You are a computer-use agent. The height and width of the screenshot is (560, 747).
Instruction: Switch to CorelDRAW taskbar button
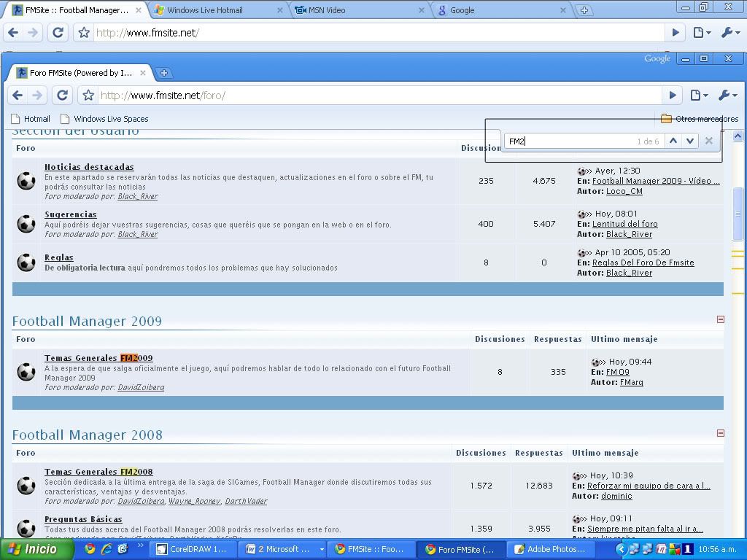(192, 549)
